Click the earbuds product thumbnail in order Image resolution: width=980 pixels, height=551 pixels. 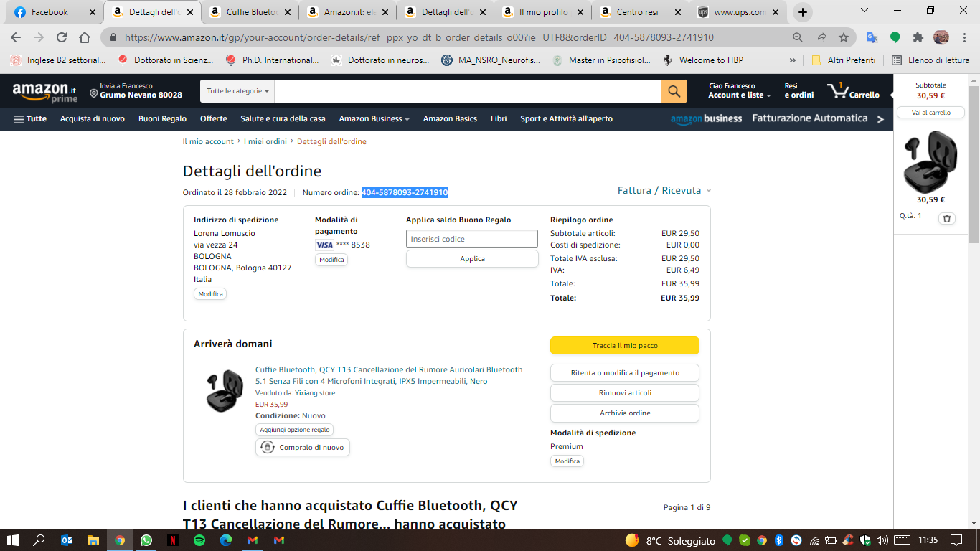click(225, 390)
